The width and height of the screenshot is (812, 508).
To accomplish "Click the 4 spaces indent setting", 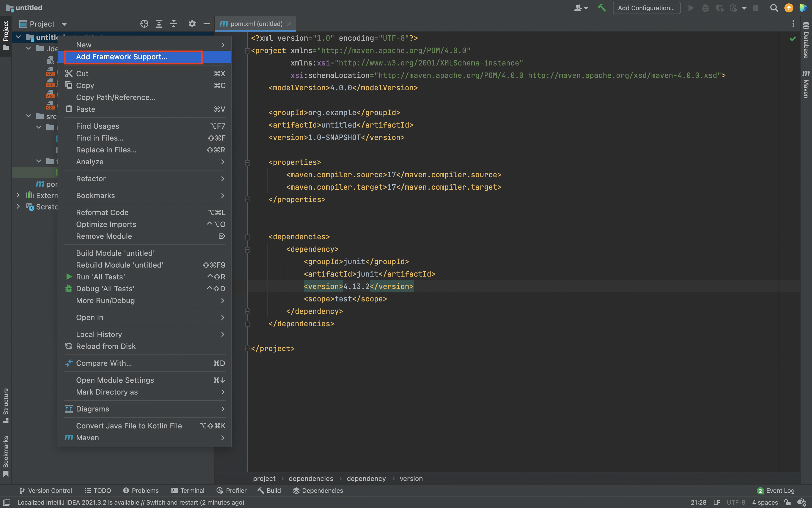I will 765,502.
